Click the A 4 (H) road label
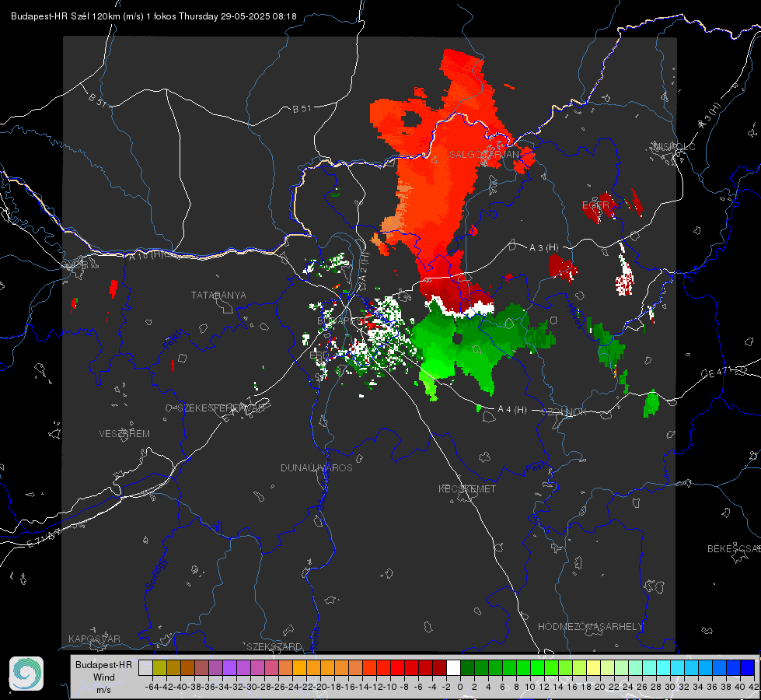The image size is (761, 700). click(512, 410)
